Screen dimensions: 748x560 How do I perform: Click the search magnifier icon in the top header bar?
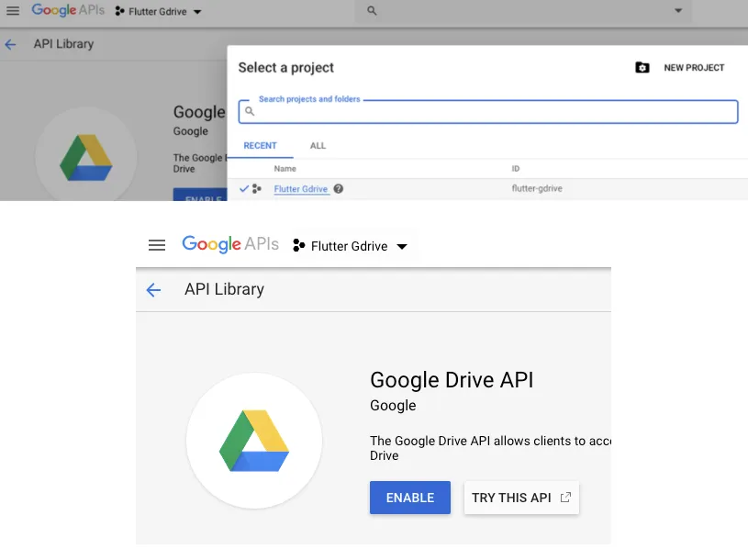pos(372,10)
